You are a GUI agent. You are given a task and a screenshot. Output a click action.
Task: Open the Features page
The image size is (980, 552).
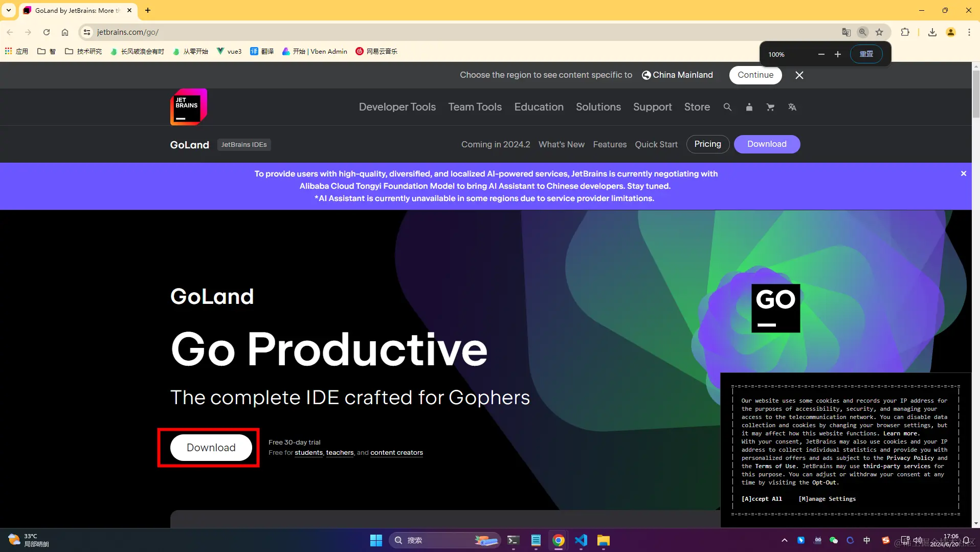pyautogui.click(x=610, y=144)
